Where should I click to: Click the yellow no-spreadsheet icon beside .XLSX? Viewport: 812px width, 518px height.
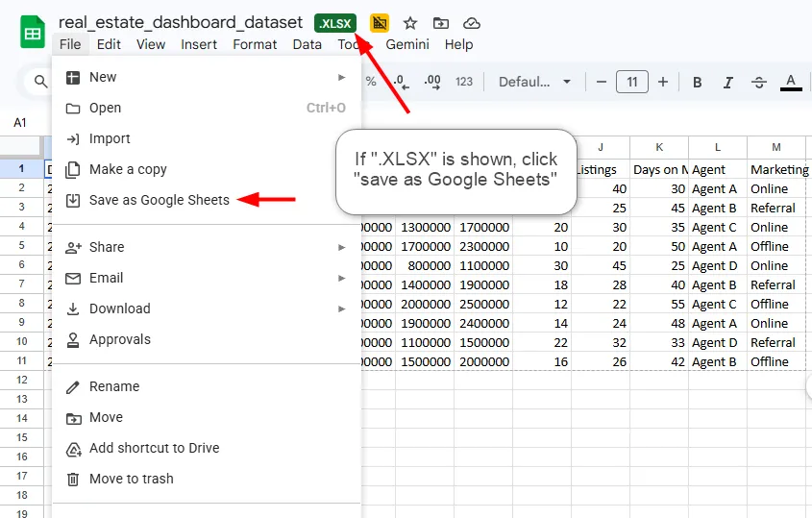[379, 23]
